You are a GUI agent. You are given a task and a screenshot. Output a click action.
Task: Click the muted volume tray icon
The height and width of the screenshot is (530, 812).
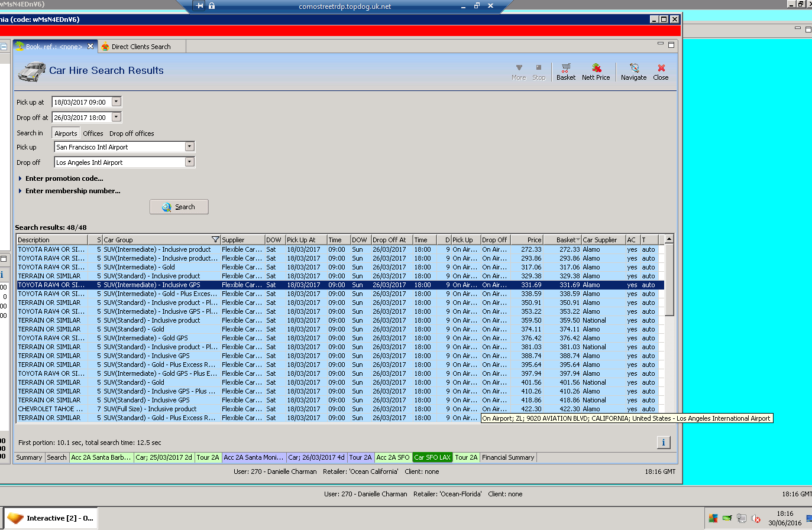756,519
